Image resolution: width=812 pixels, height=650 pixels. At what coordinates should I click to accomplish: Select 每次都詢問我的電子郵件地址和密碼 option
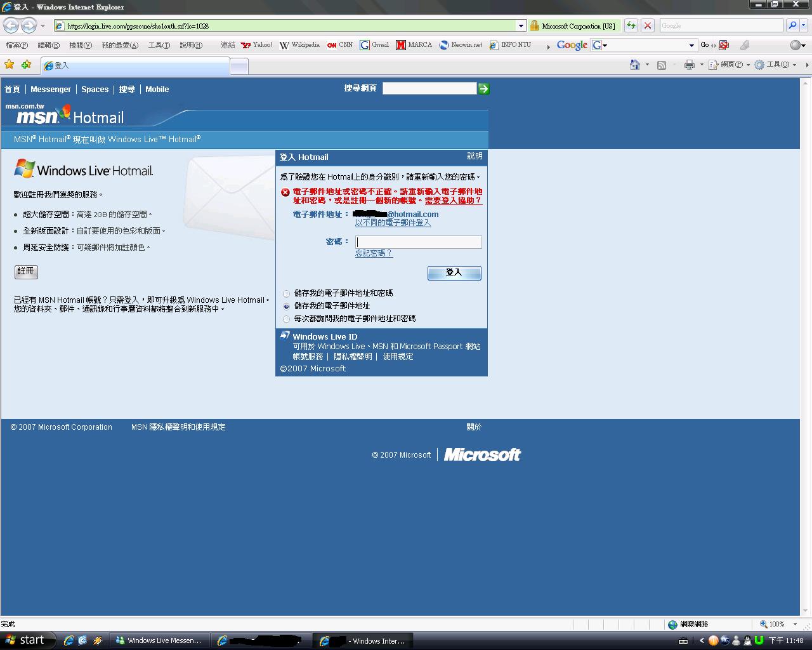point(286,318)
